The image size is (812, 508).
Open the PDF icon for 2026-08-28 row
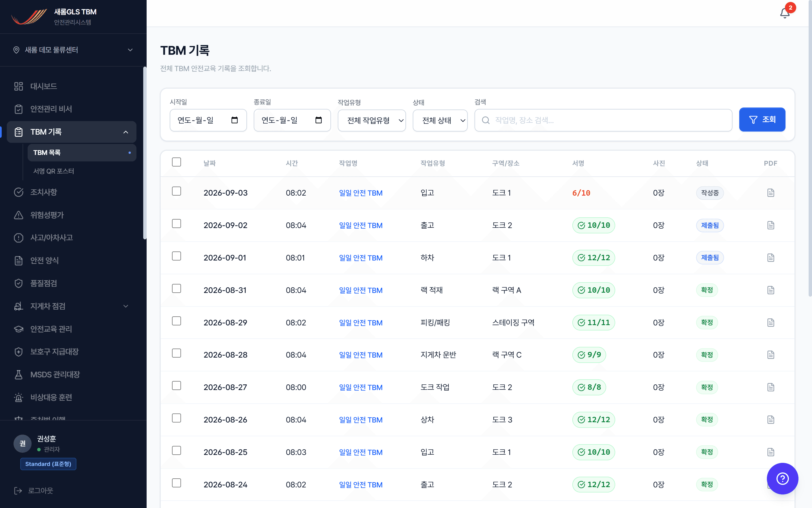pyautogui.click(x=771, y=354)
